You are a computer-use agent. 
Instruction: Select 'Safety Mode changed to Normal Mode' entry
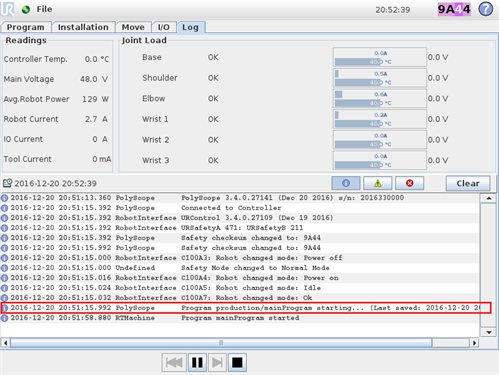[x=240, y=268]
